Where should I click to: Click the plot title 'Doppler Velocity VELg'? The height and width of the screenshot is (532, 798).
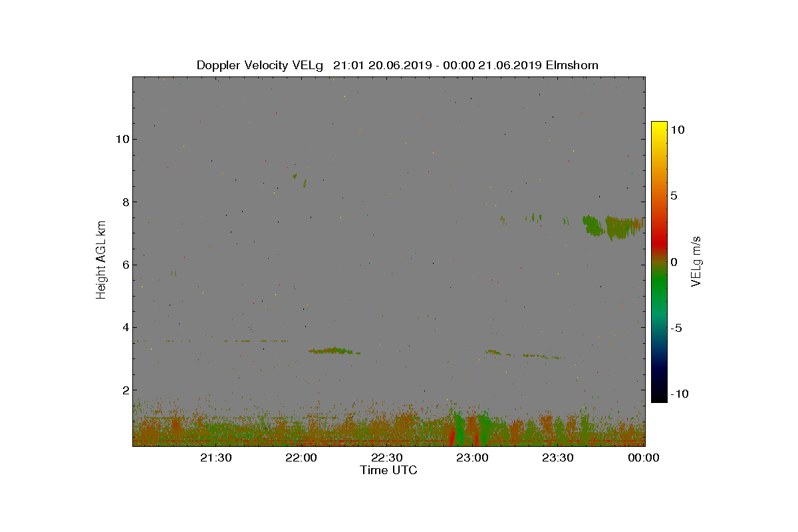pos(260,65)
